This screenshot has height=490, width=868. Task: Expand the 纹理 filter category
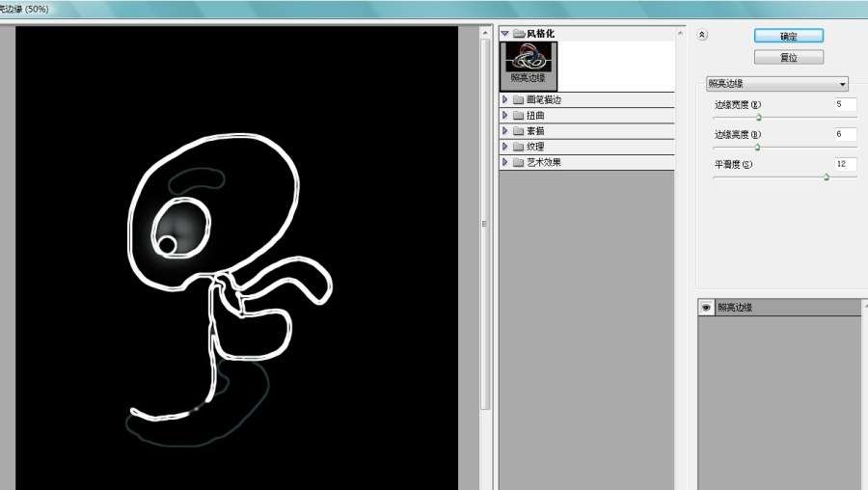(x=504, y=147)
